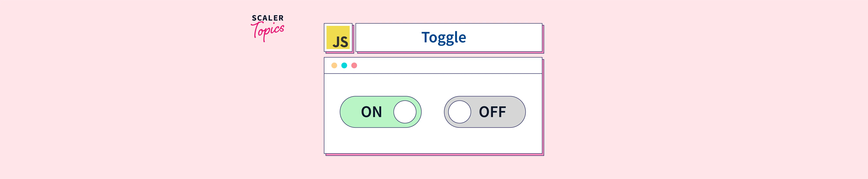Click the white knob on the OFF switch

pos(460,112)
